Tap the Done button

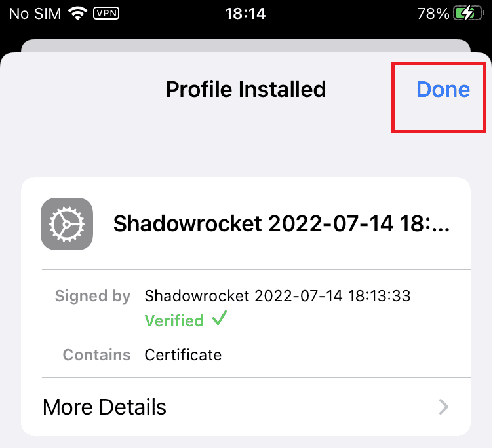(443, 90)
